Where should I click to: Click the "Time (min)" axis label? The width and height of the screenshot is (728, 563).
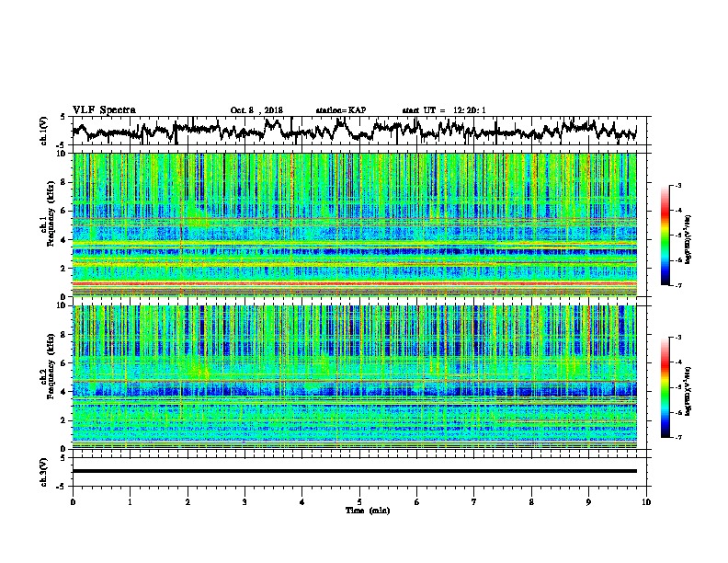tap(368, 511)
